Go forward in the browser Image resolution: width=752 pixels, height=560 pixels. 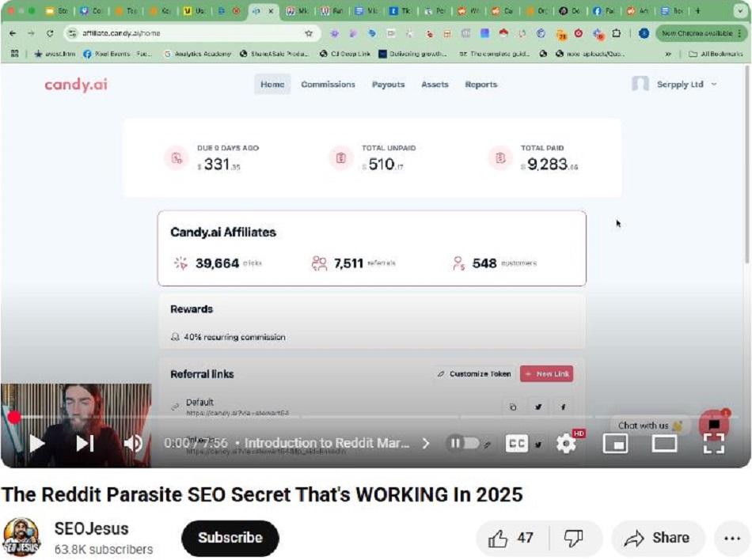[x=31, y=33]
